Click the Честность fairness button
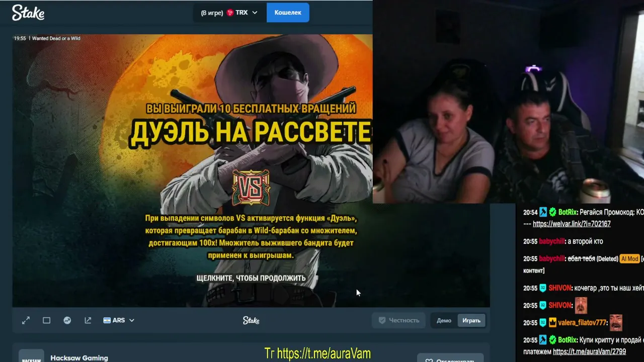The height and width of the screenshot is (362, 644). (x=398, y=320)
